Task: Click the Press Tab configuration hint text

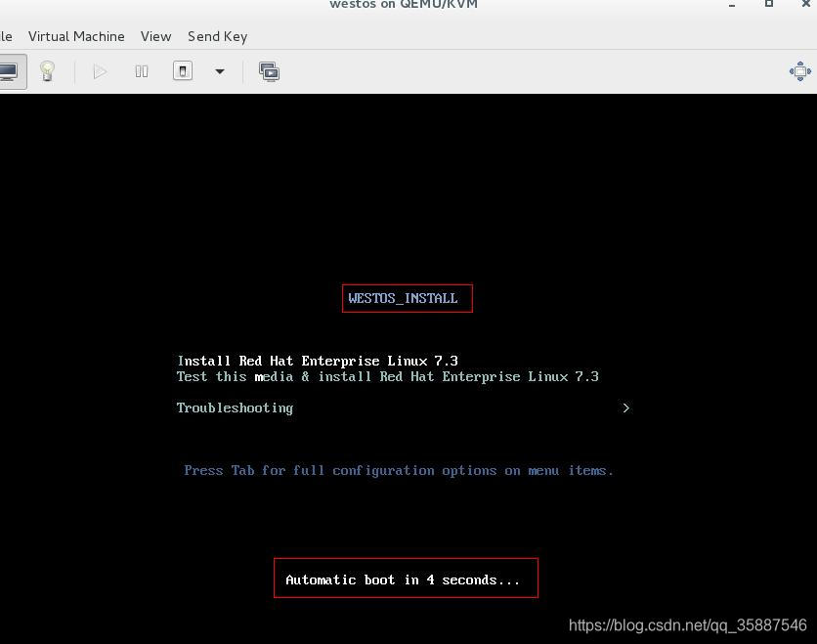Action: point(399,470)
